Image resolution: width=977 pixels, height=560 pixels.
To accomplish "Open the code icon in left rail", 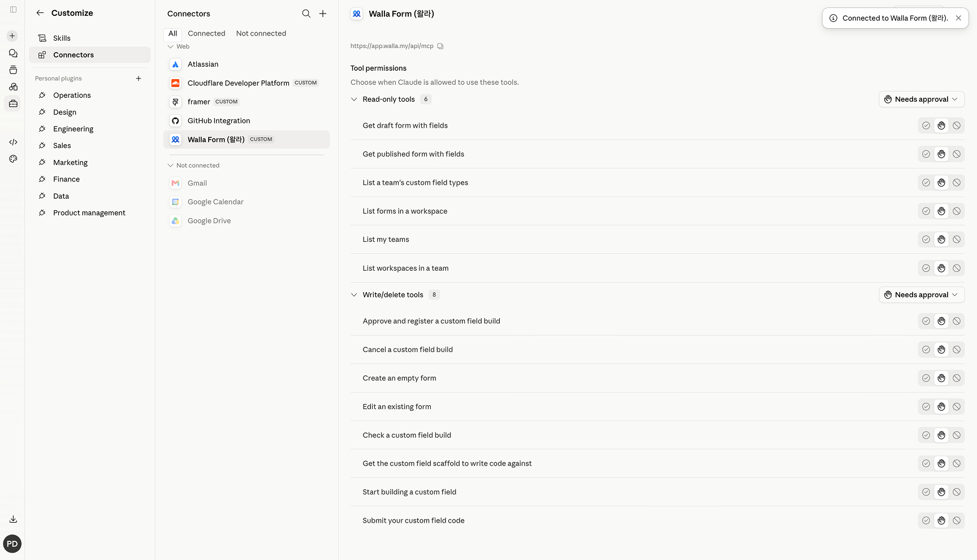I will pyautogui.click(x=13, y=142).
